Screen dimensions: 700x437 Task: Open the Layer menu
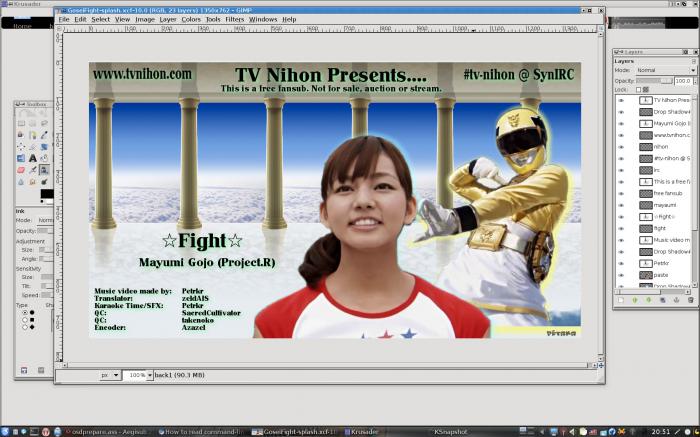[x=168, y=20]
